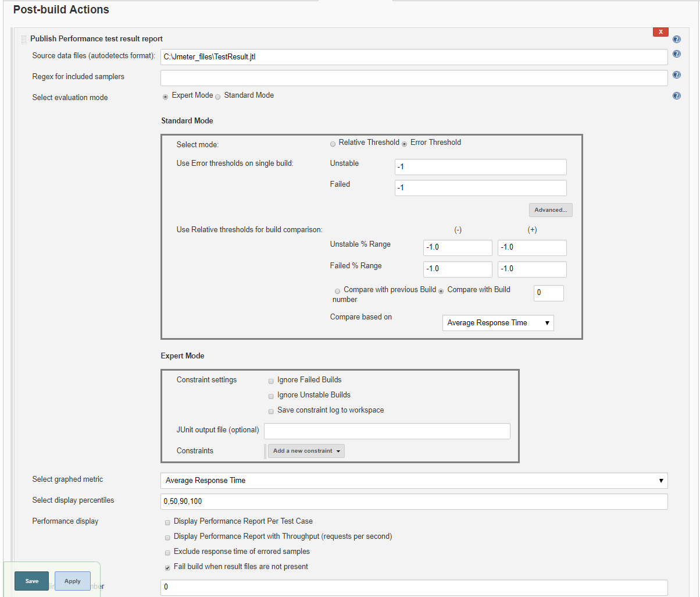Select Compare with Build number option
Image resolution: width=700 pixels, height=597 pixels.
(x=441, y=291)
